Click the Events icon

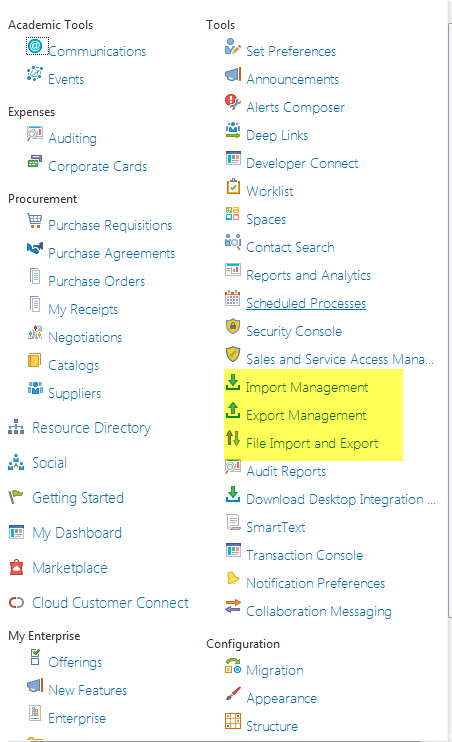(x=35, y=74)
